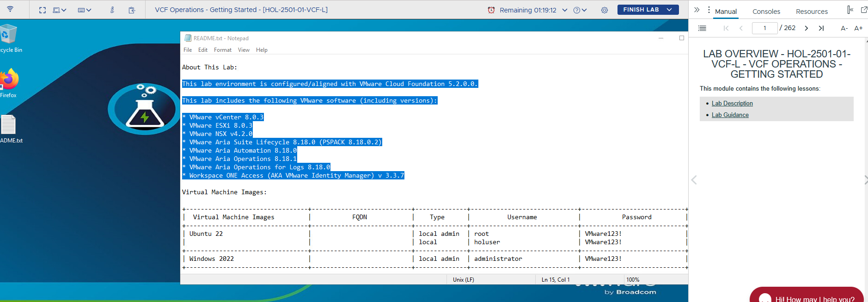Open the Notepad Help menu
868x302 pixels.
[x=262, y=50]
